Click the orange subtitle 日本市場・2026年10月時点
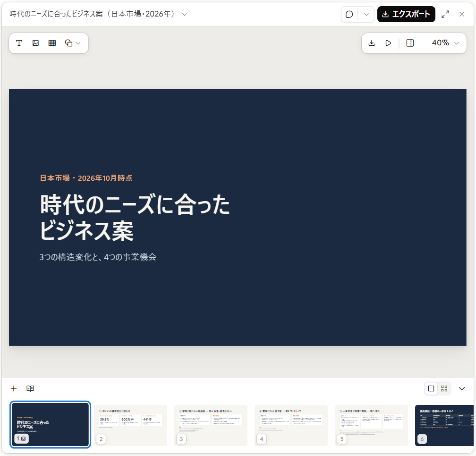 [86, 178]
